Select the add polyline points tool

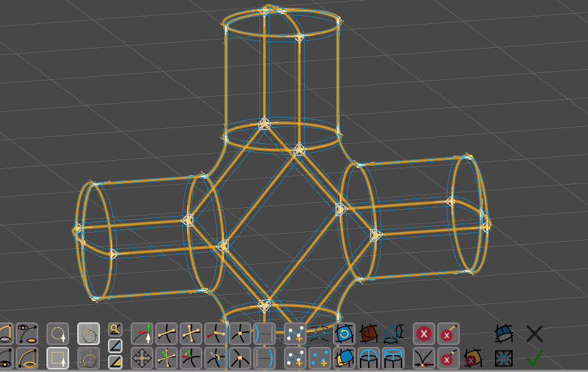pyautogui.click(x=295, y=334)
